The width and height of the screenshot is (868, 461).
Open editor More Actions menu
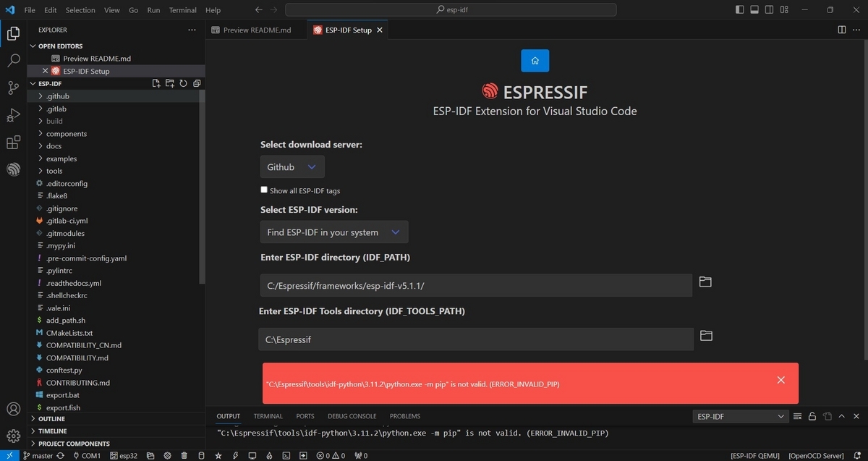pyautogui.click(x=856, y=30)
